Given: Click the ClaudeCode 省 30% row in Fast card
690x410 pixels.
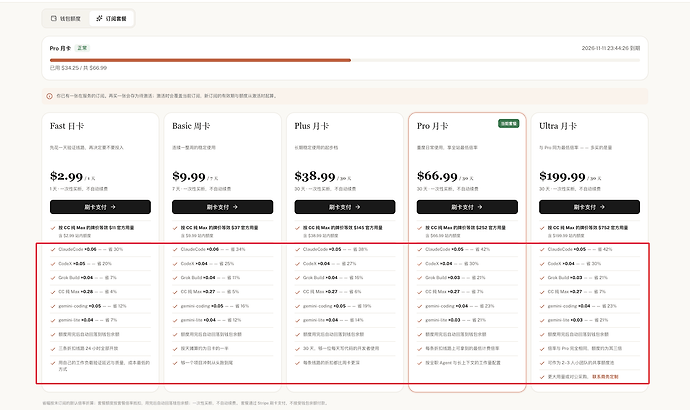Looking at the screenshot, I should [x=100, y=249].
